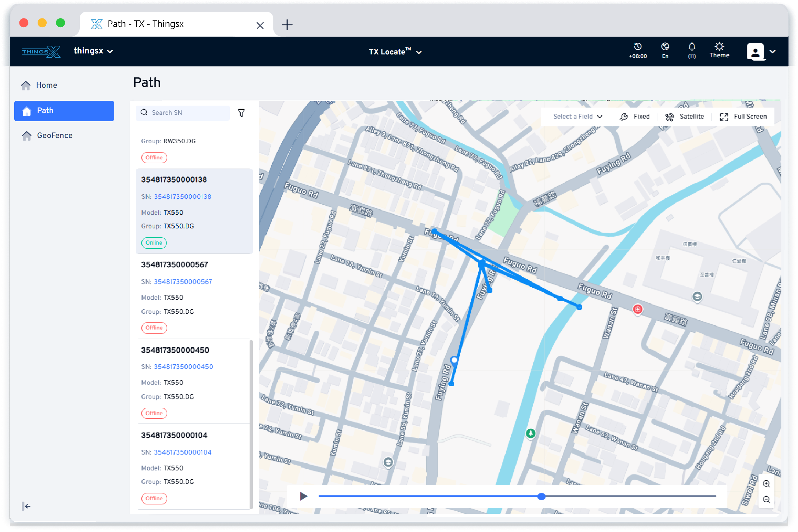Expand the TX Locate app switcher

(395, 52)
